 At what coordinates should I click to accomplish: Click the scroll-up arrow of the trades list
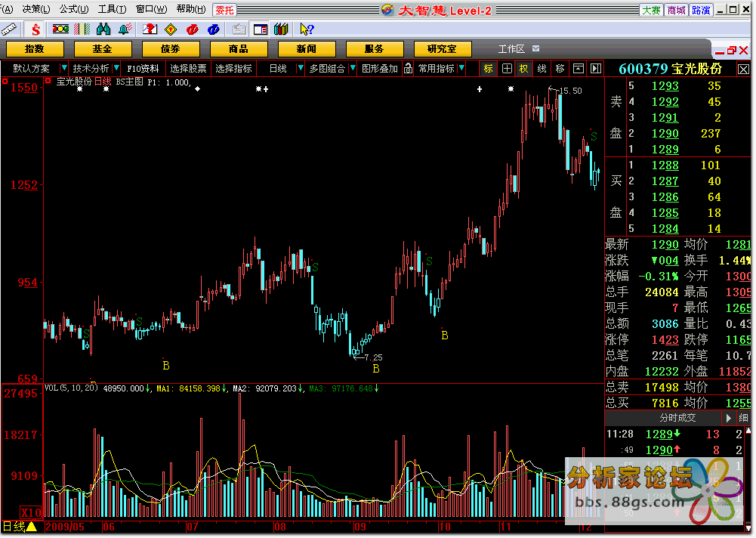click(748, 431)
